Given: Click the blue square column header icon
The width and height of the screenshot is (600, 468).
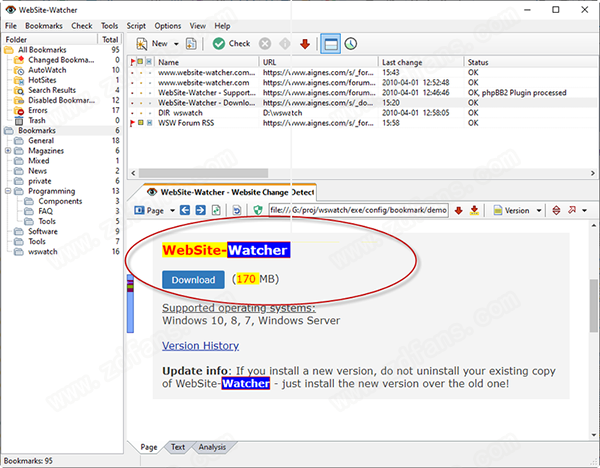Looking at the screenshot, I should (x=149, y=62).
